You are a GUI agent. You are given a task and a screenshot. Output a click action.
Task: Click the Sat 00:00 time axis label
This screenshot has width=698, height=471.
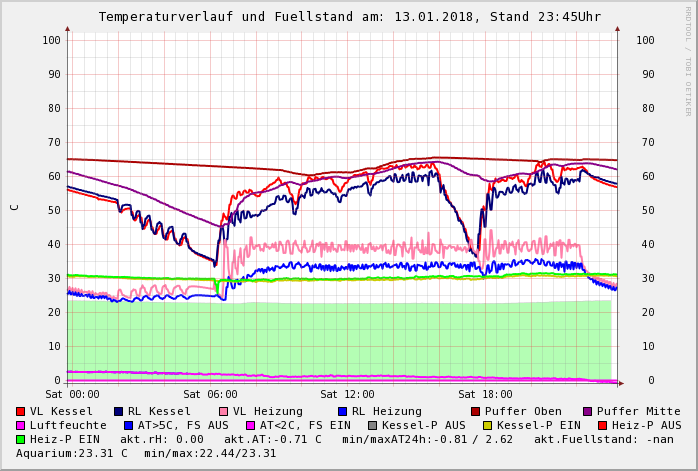pyautogui.click(x=72, y=394)
